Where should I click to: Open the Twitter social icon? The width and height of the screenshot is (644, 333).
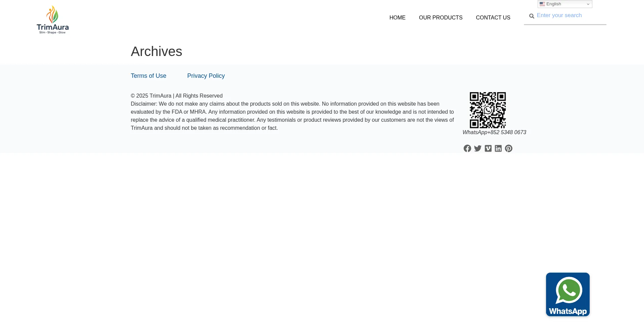478,148
